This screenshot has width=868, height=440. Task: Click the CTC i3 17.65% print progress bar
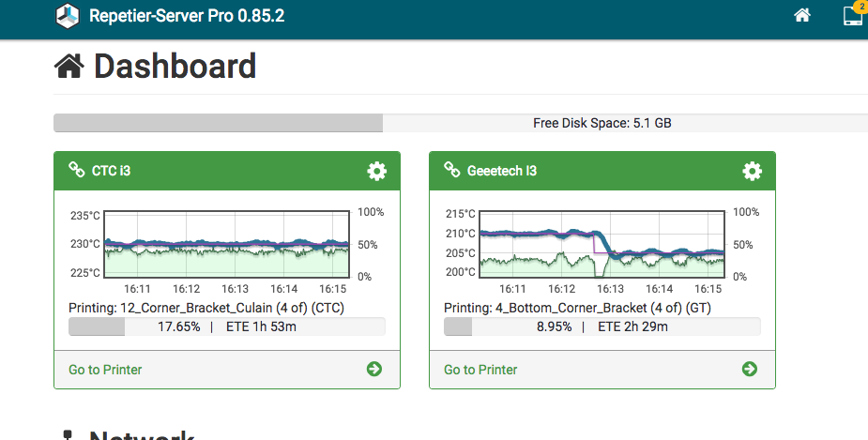(226, 326)
